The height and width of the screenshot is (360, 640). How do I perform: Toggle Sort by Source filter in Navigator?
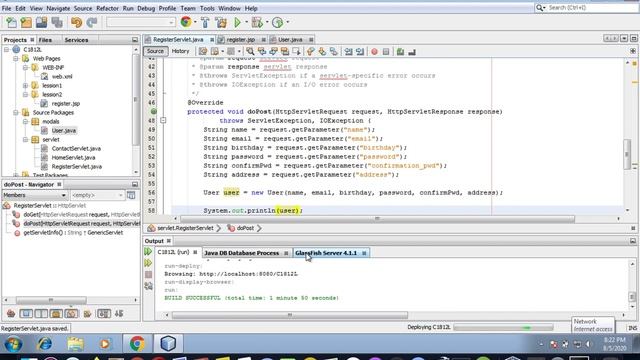coord(119,313)
